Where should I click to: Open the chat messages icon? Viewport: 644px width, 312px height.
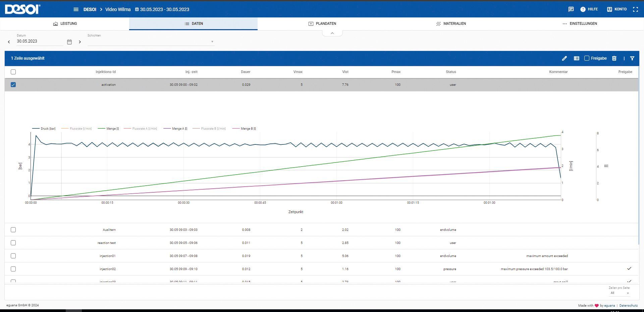(571, 9)
